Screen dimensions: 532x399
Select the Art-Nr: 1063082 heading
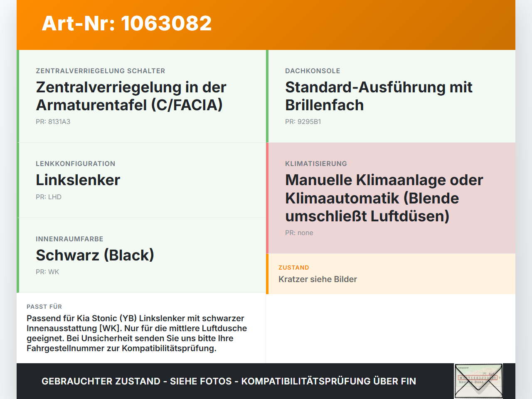tap(127, 23)
